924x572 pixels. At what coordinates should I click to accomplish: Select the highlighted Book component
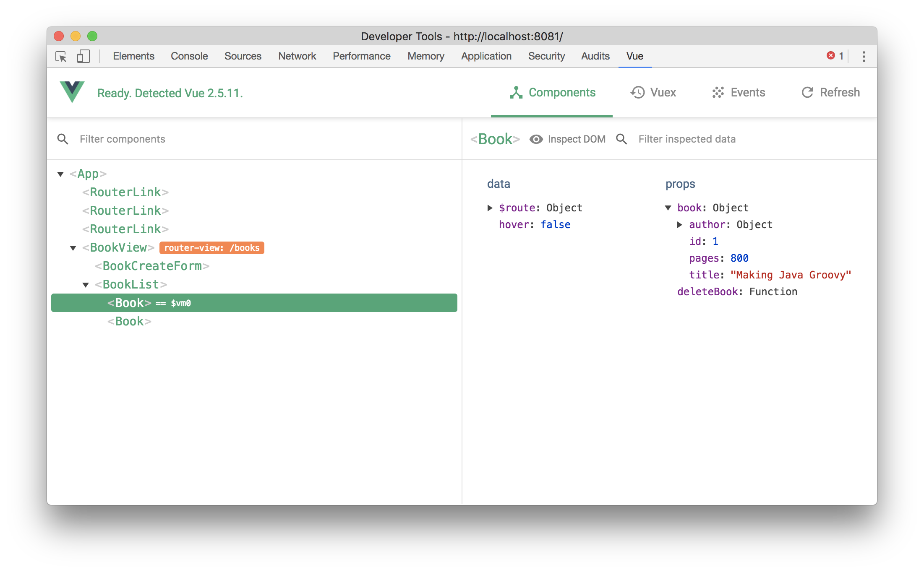pos(254,303)
